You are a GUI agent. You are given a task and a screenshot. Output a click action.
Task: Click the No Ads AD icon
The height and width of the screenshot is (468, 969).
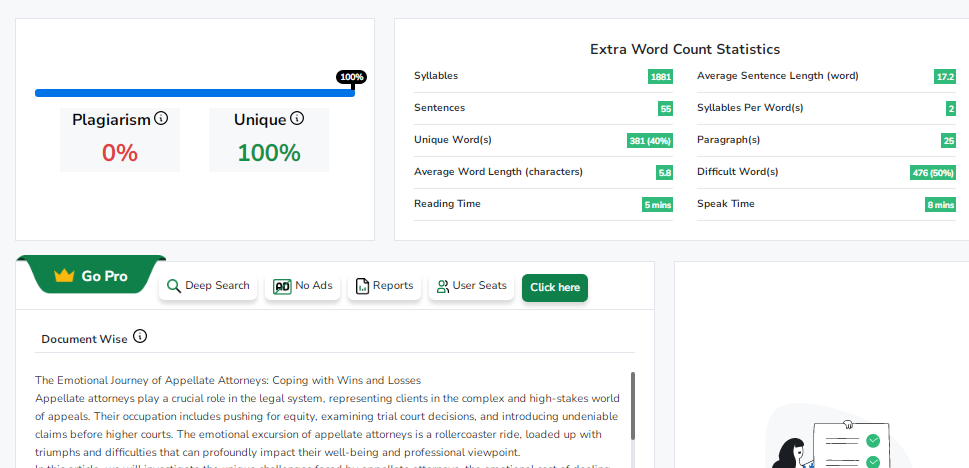[x=282, y=286]
